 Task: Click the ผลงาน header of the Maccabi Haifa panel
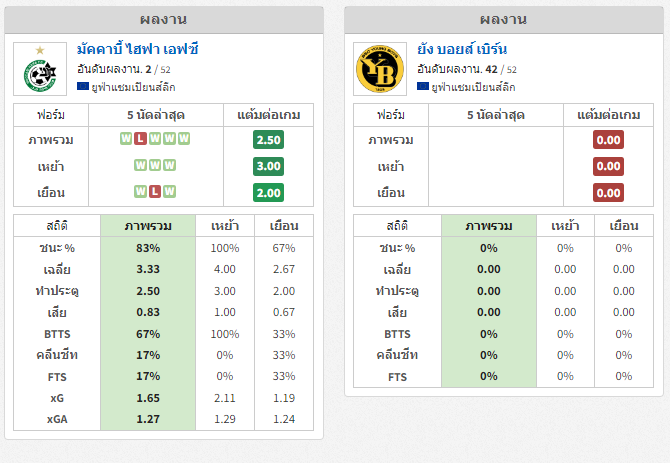tap(164, 20)
